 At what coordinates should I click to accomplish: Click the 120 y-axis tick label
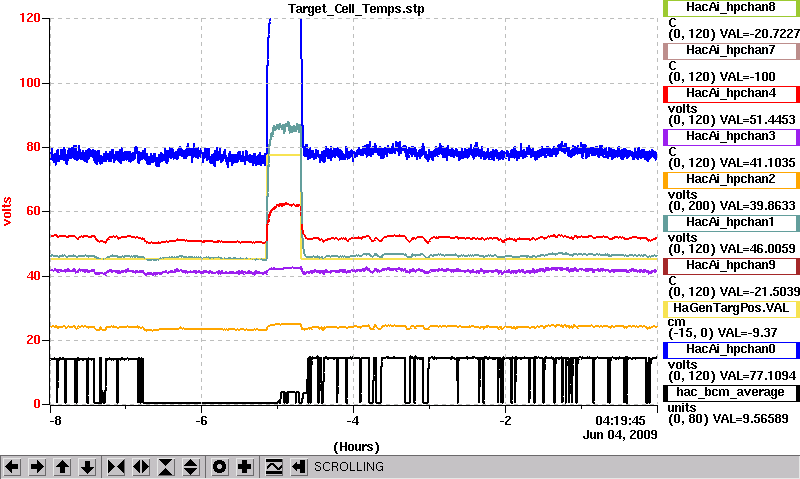(x=30, y=18)
